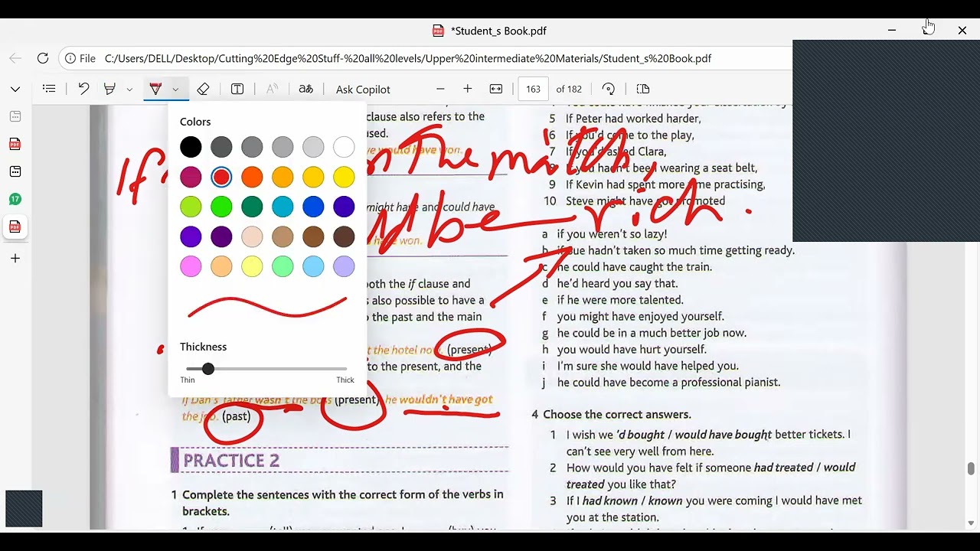The height and width of the screenshot is (551, 980).
Task: Open the Translate tool
Action: [x=305, y=89]
